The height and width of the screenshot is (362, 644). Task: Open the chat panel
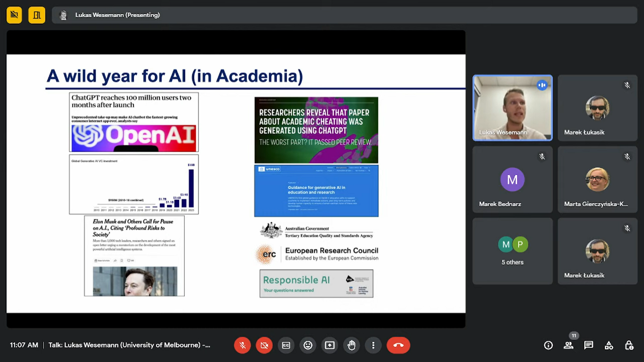588,346
